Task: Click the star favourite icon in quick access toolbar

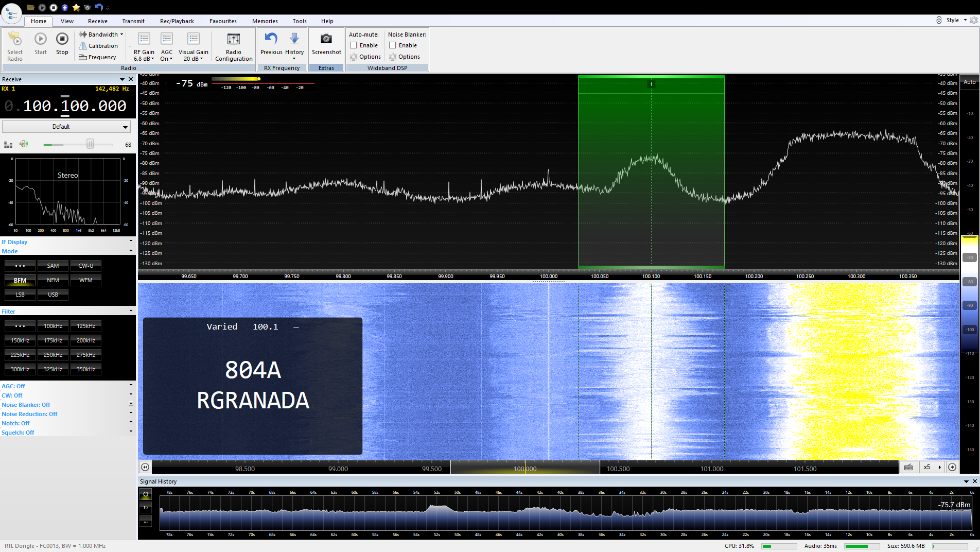Action: tap(76, 7)
